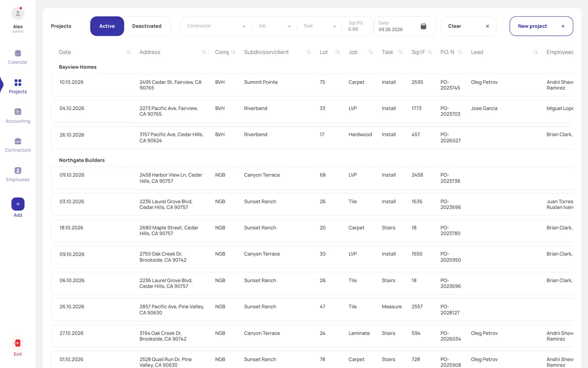
Task: Click the search icon in Lead column
Action: click(x=535, y=52)
